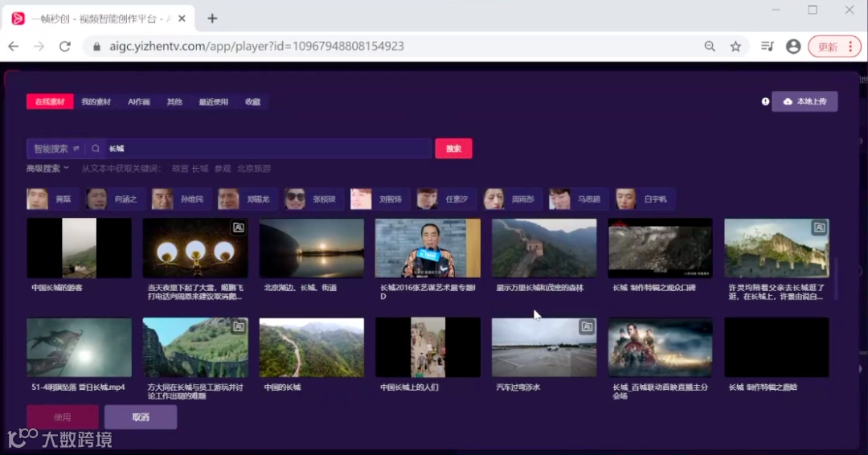Filter by the person chip 黄磊

pyautogui.click(x=52, y=199)
